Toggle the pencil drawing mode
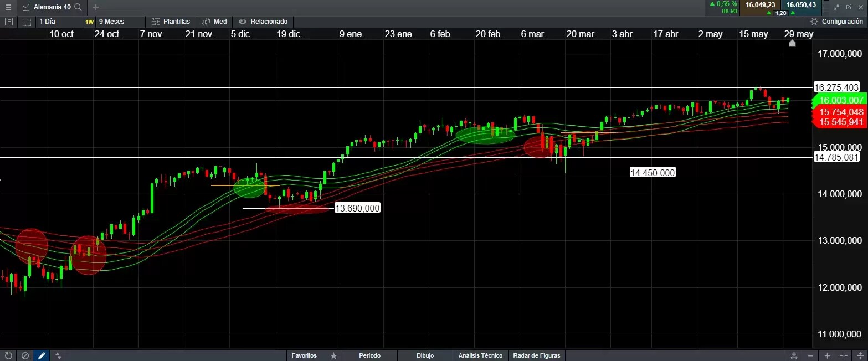Image resolution: width=868 pixels, height=361 pixels. click(x=41, y=355)
